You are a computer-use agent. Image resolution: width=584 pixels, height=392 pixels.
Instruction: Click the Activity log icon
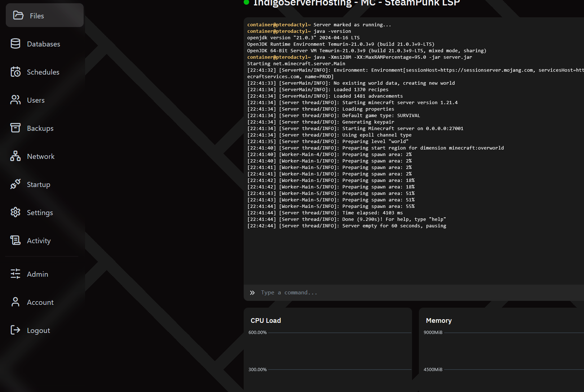point(16,240)
